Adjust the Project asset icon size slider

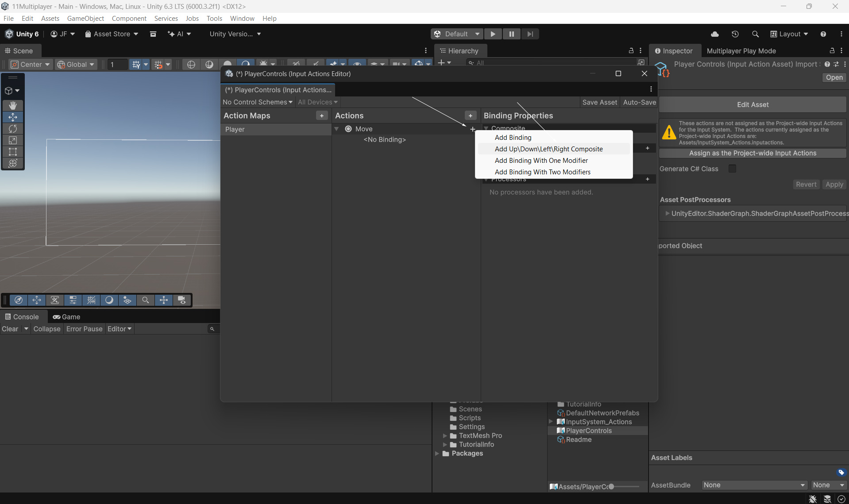click(611, 486)
